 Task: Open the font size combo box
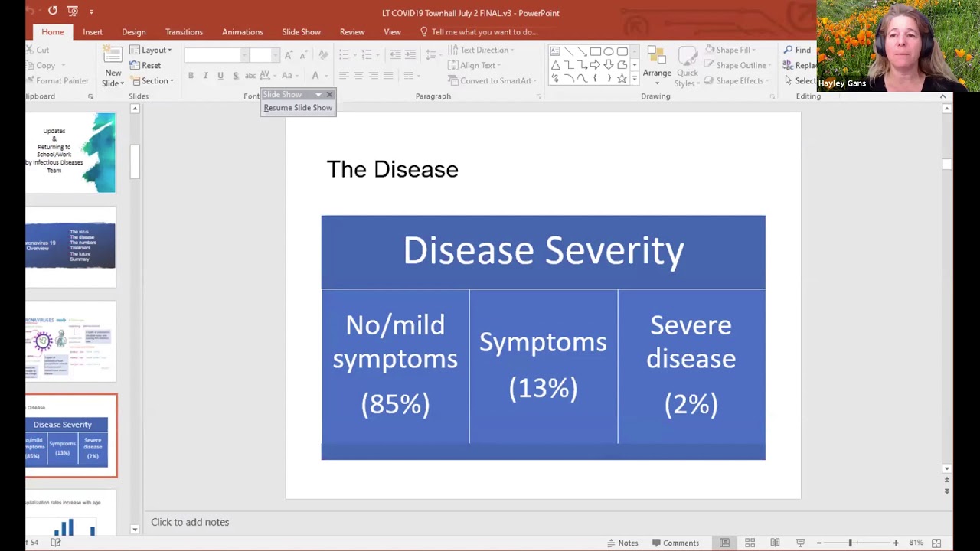265,55
